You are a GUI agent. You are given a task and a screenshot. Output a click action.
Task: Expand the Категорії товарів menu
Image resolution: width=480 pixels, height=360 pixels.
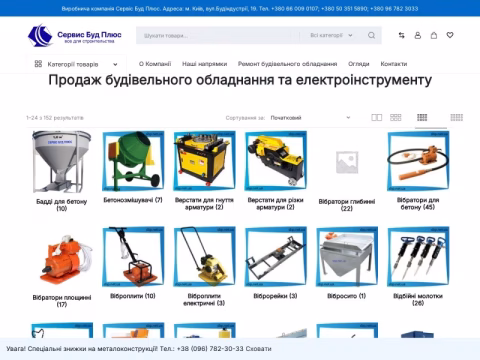click(x=76, y=64)
